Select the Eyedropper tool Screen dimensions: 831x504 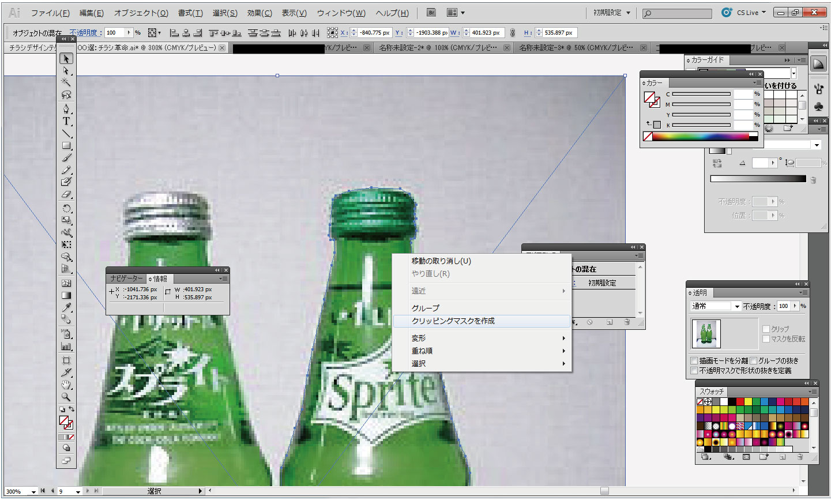[66, 307]
